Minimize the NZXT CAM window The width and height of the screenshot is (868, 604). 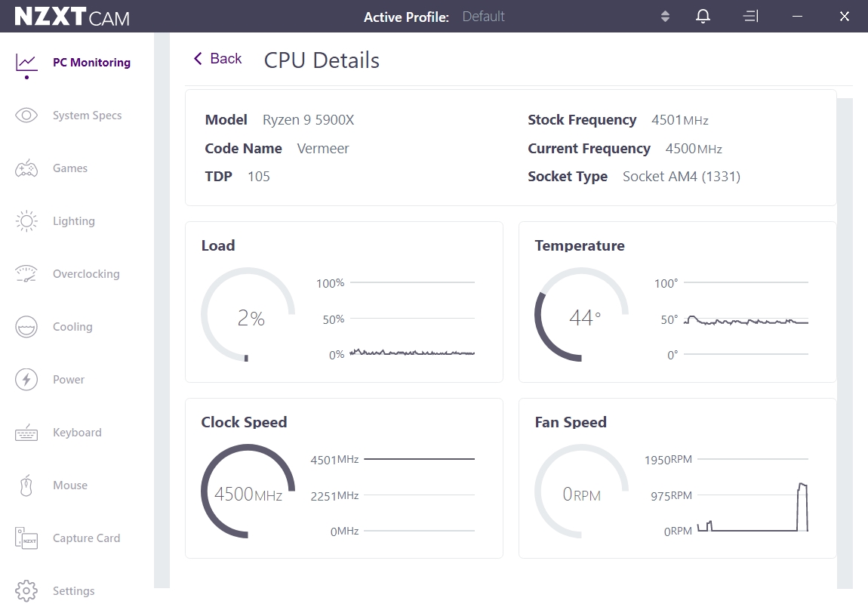[797, 16]
